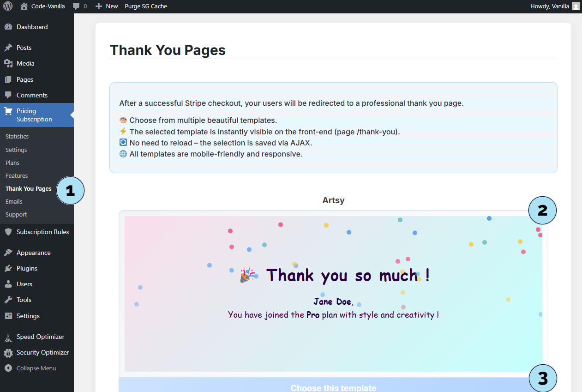582x392 pixels.
Task: Click the comments bubble icon in admin bar
Action: coord(76,6)
